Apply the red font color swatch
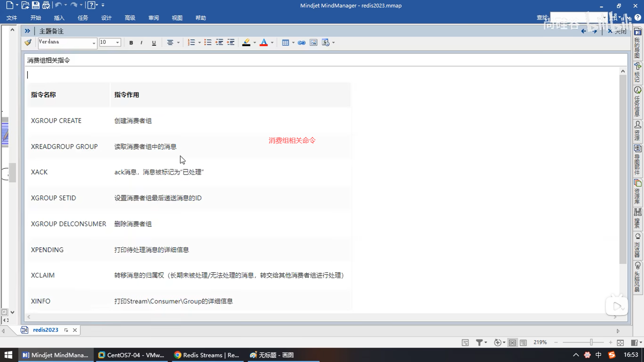This screenshot has height=362, width=644. coord(264,43)
